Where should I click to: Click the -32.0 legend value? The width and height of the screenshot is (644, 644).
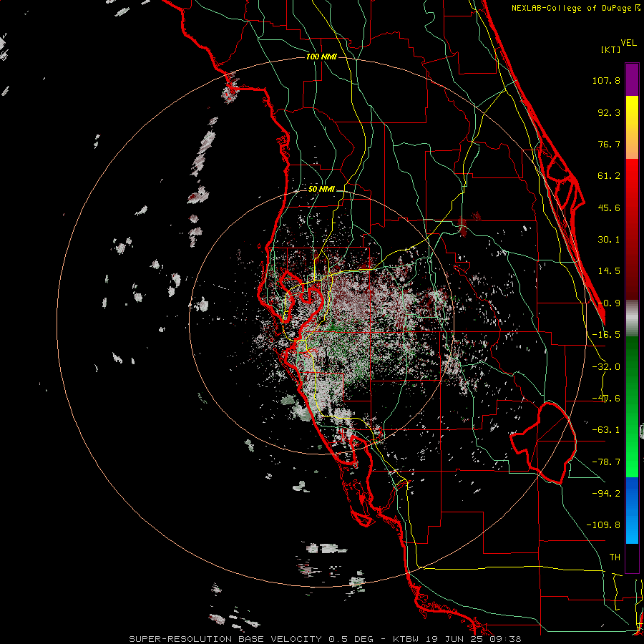(606, 367)
